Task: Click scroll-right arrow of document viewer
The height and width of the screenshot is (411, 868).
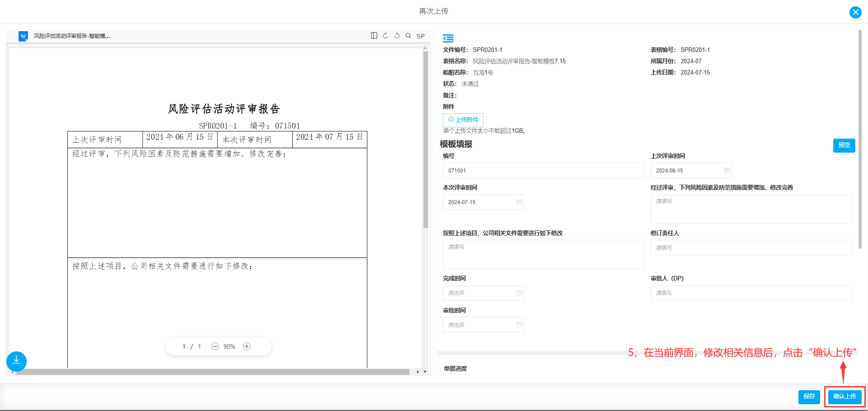Action: click(x=418, y=372)
